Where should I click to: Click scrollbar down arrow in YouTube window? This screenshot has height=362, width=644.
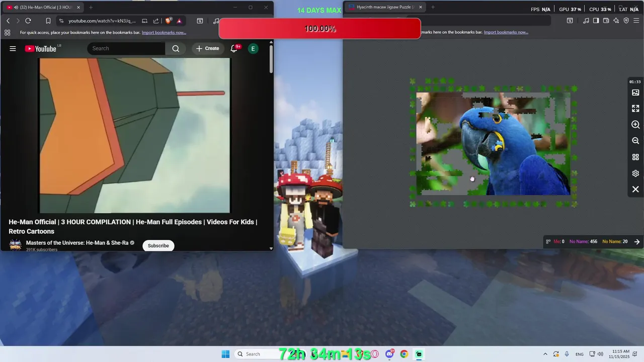click(271, 248)
